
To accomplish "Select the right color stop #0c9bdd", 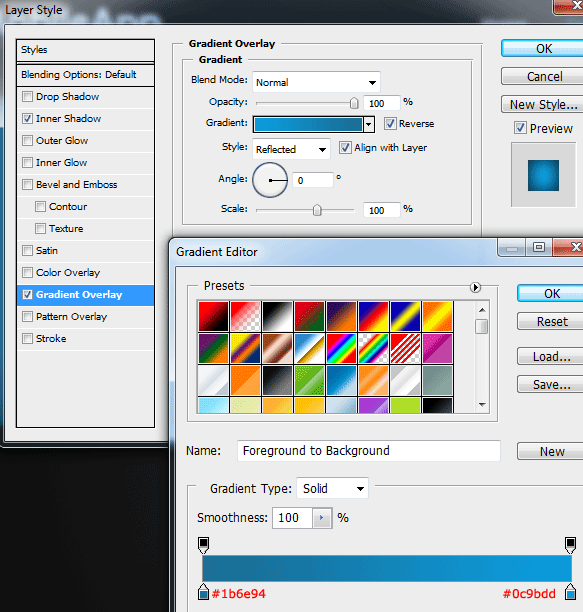I will [x=571, y=592].
